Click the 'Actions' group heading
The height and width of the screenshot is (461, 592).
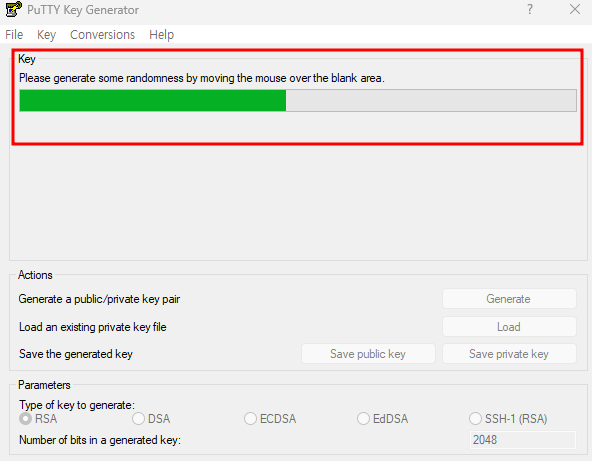[35, 275]
